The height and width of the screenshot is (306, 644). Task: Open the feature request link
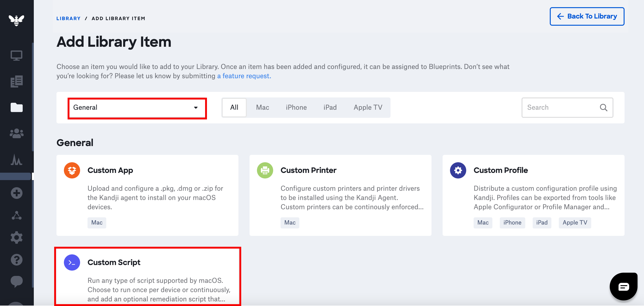click(x=244, y=76)
